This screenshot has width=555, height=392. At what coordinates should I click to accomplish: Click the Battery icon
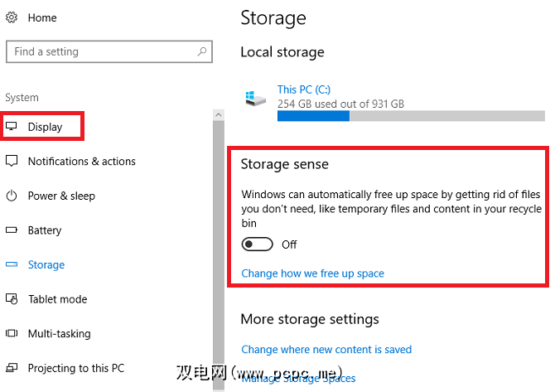pyautogui.click(x=12, y=230)
